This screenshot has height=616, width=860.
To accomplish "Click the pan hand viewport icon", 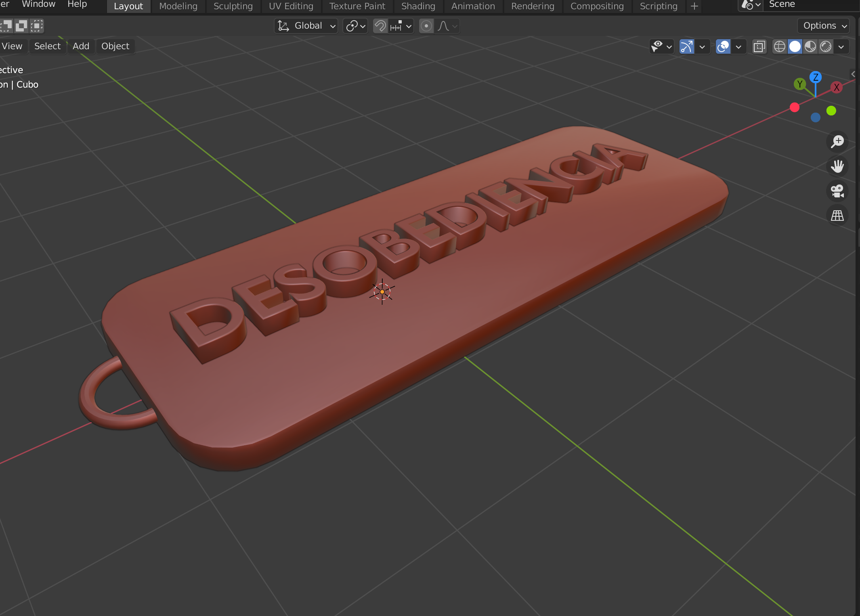I will point(837,166).
